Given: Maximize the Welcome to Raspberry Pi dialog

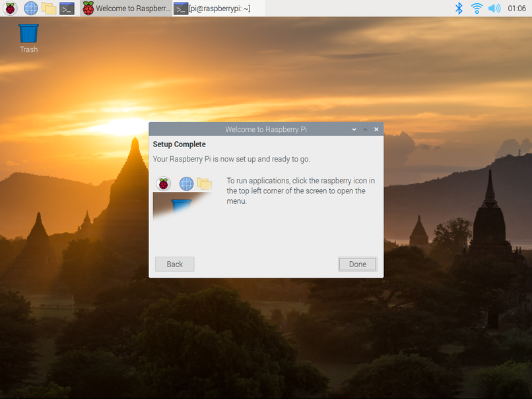Looking at the screenshot, I should [366, 129].
